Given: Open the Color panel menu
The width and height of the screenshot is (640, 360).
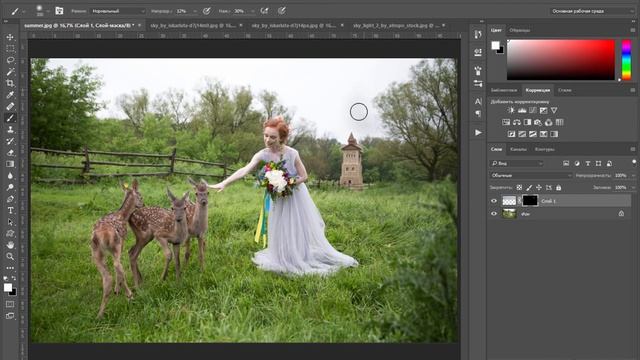Looking at the screenshot, I should (x=633, y=30).
